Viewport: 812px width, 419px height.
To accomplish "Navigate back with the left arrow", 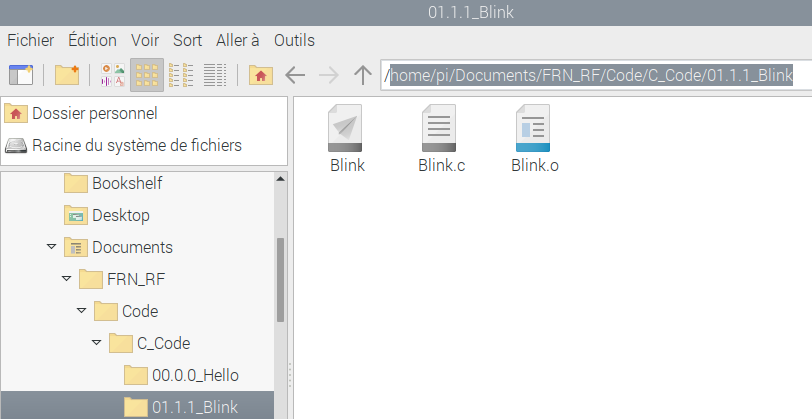I will tap(295, 75).
